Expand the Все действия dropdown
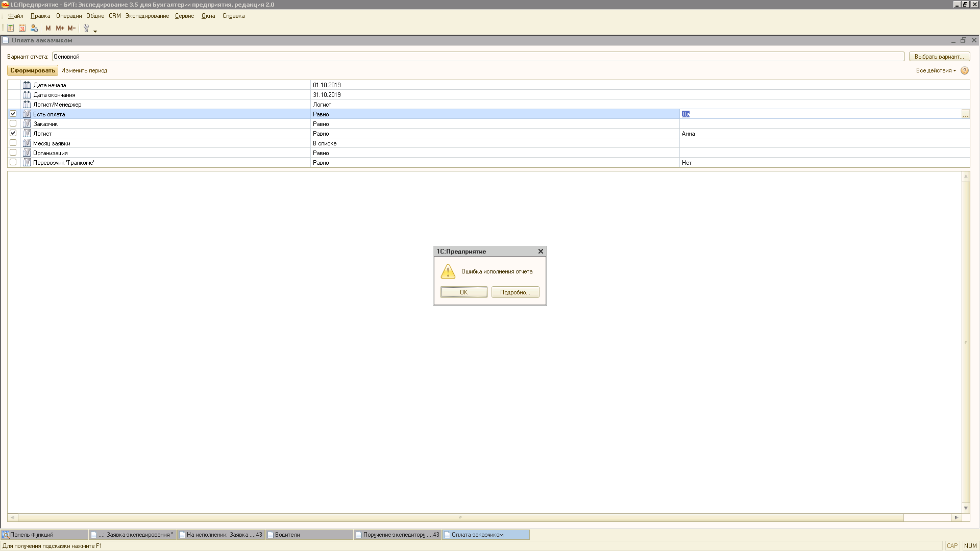The height and width of the screenshot is (551, 980). coord(936,70)
